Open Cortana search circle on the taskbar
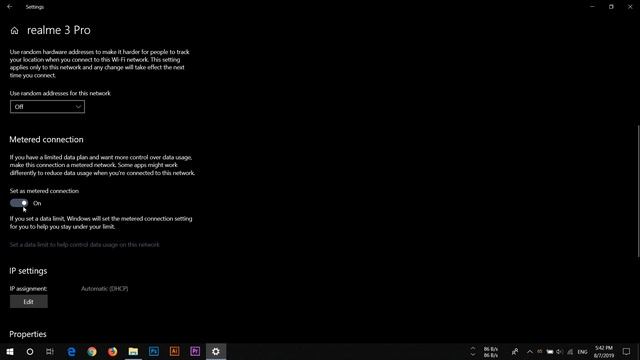Viewport: 640px width, 360px height. 30,351
